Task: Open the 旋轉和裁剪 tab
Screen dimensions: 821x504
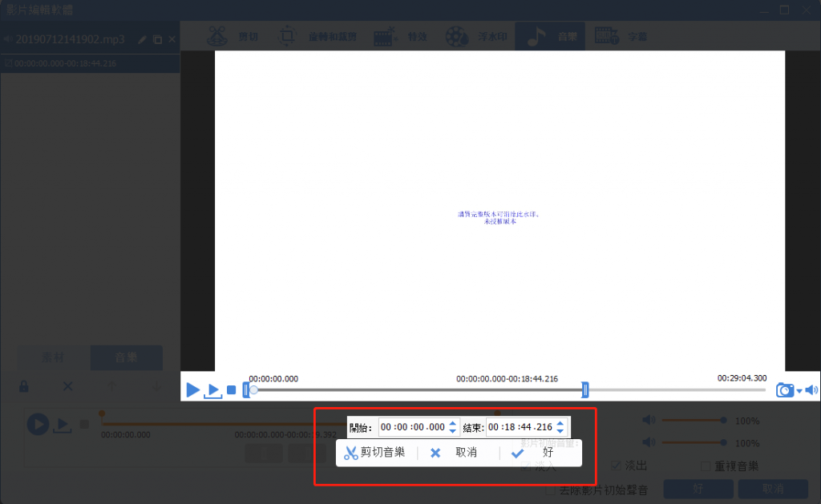Action: [317, 36]
